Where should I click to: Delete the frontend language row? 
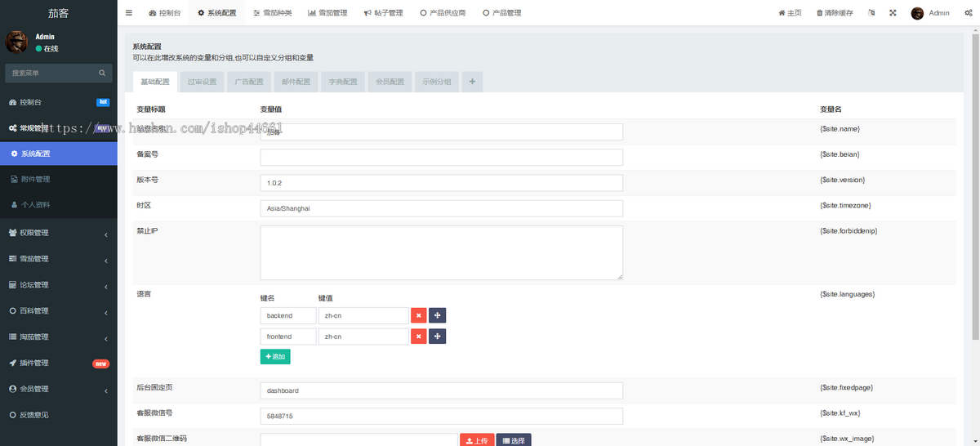point(418,337)
